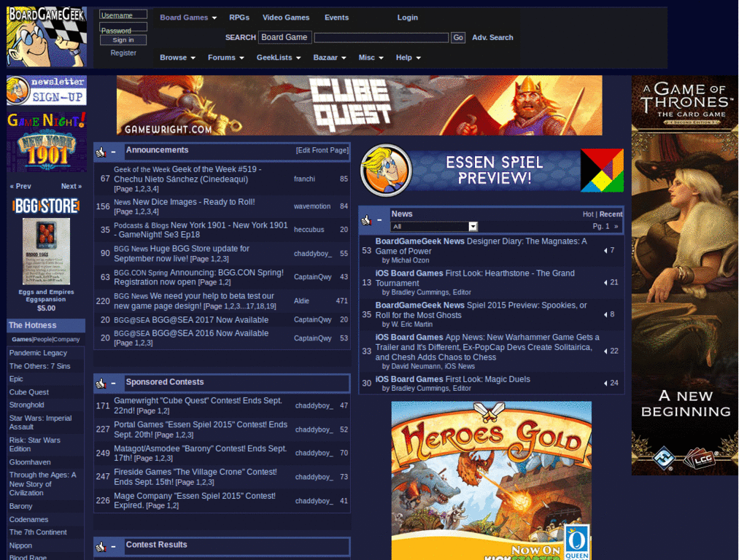Open the Forums menu

[226, 58]
